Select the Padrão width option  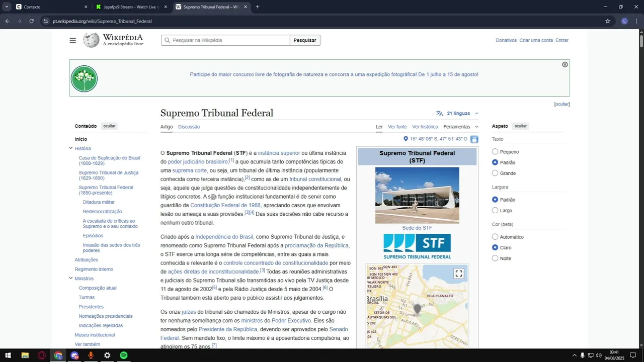click(495, 200)
